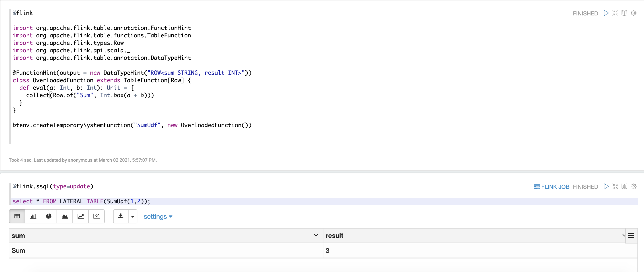Toggle output of the first paragraph
Screen dimensions: 644x272
(x=624, y=13)
